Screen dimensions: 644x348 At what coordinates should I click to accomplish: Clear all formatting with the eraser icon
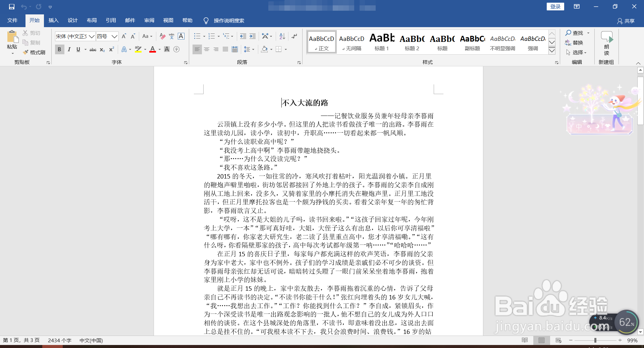coord(162,36)
